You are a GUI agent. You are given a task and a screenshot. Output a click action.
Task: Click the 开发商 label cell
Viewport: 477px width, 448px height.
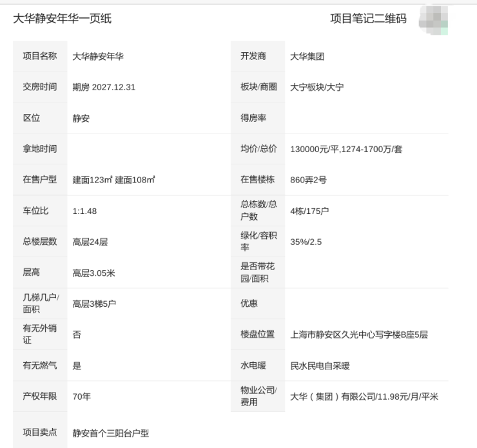(x=258, y=56)
